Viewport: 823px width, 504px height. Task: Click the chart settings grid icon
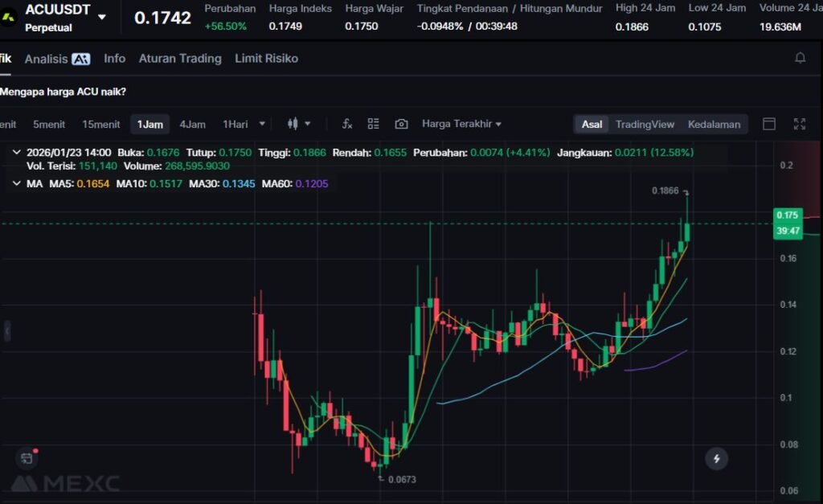[373, 124]
